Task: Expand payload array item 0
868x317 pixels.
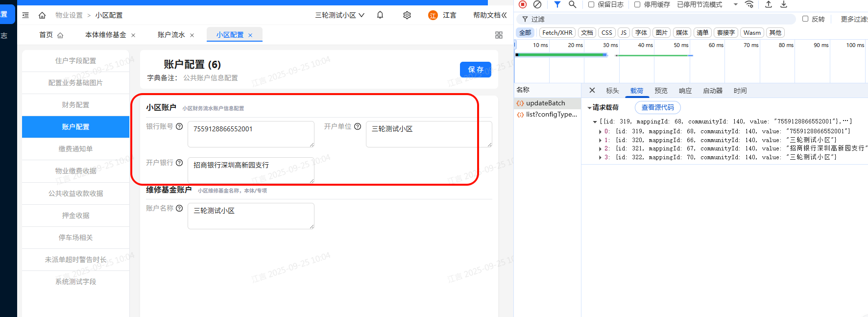Action: [x=600, y=131]
